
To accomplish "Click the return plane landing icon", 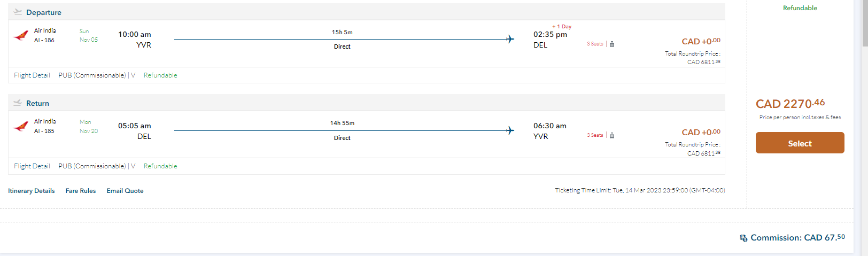I will pyautogui.click(x=18, y=103).
